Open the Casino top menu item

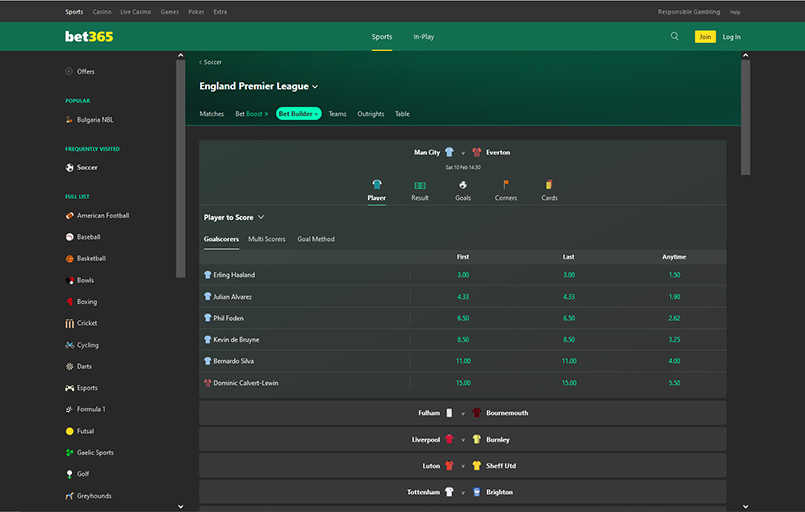pyautogui.click(x=102, y=12)
